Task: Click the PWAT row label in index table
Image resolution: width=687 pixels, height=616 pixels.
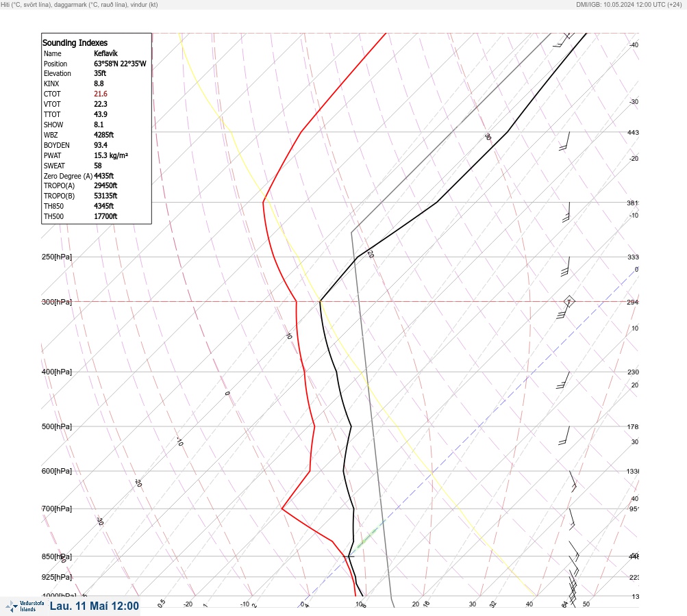Action: coord(53,155)
